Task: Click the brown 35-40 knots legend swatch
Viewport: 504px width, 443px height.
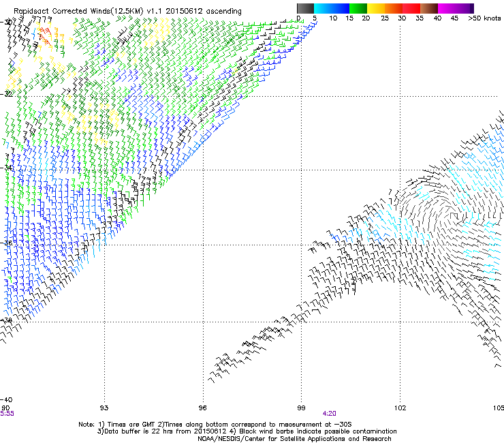Action: 429,8
